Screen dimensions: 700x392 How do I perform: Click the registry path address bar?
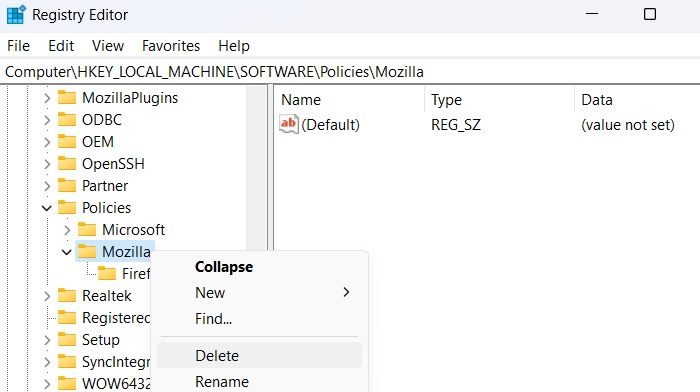(x=350, y=71)
